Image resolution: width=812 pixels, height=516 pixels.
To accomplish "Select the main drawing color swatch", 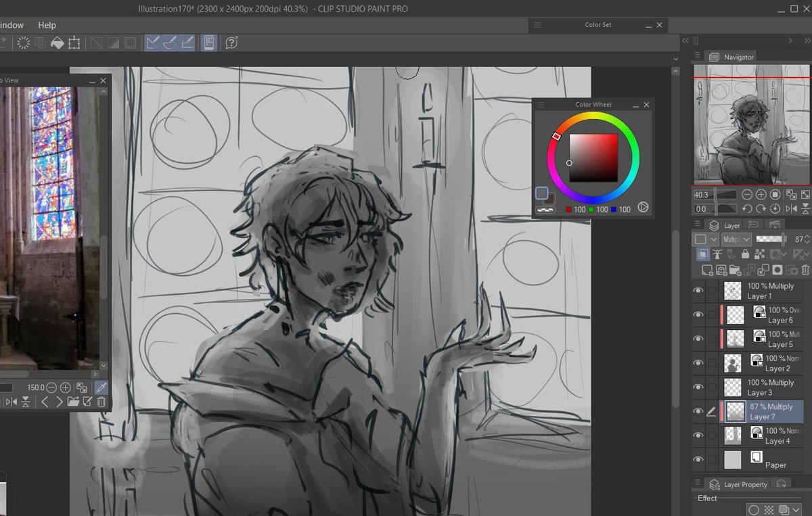I will [x=541, y=193].
